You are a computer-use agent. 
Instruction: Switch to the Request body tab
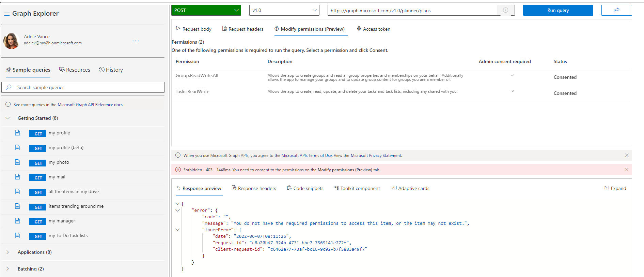coord(193,29)
